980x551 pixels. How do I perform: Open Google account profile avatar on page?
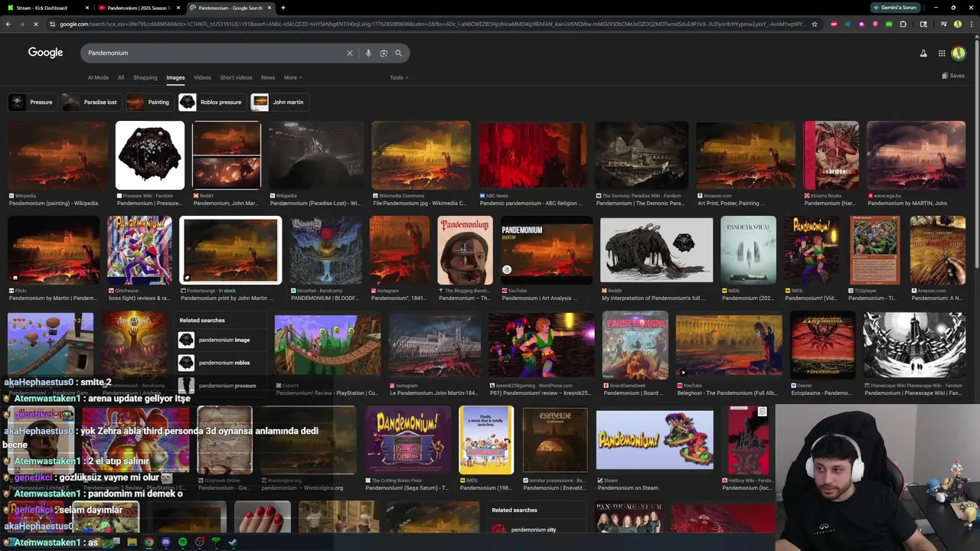point(959,53)
